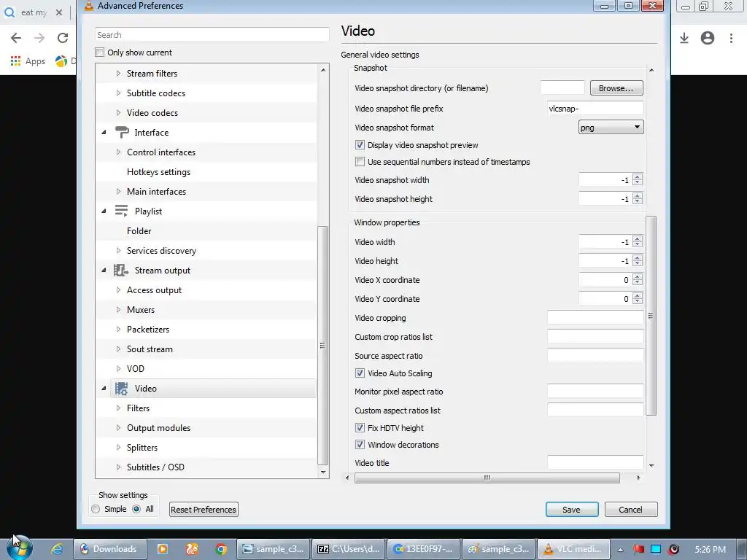Click tree list vertical scrollbar
This screenshot has width=747, height=560.
point(322,346)
